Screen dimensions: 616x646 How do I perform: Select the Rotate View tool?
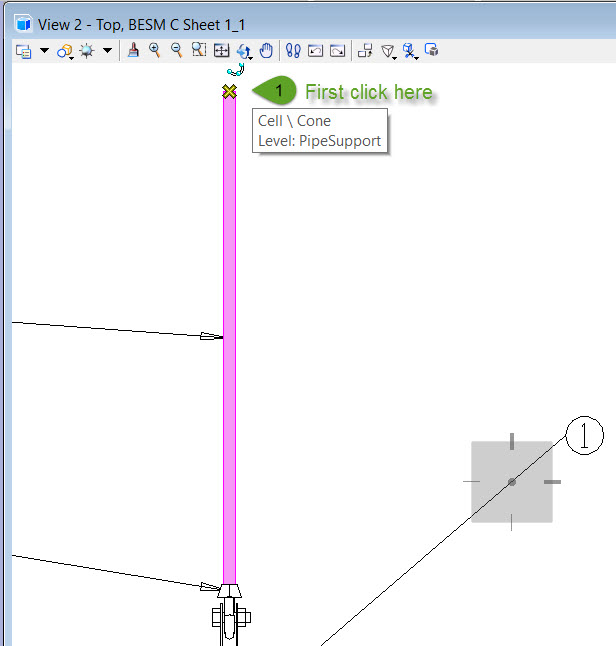coord(244,51)
